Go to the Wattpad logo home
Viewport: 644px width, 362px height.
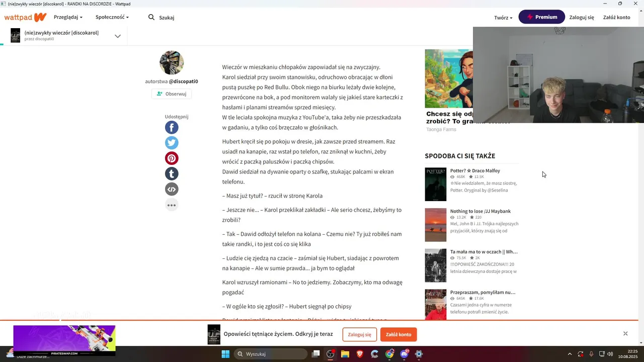click(x=25, y=17)
